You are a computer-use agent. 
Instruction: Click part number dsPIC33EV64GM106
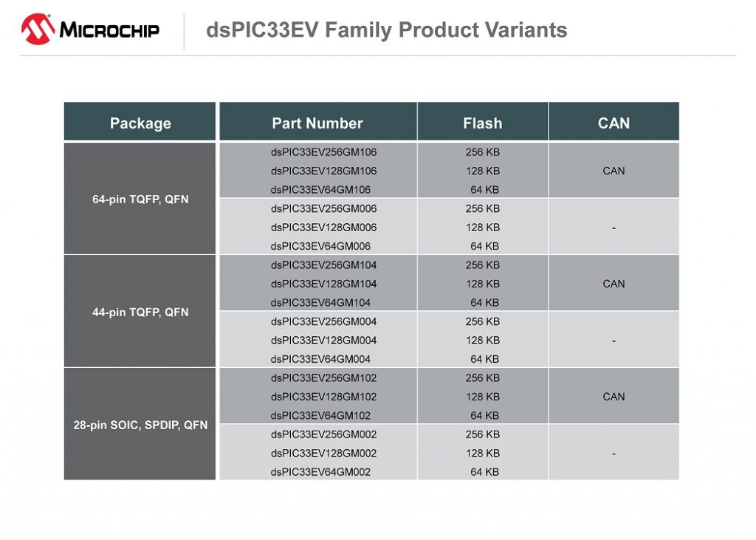tap(320, 190)
